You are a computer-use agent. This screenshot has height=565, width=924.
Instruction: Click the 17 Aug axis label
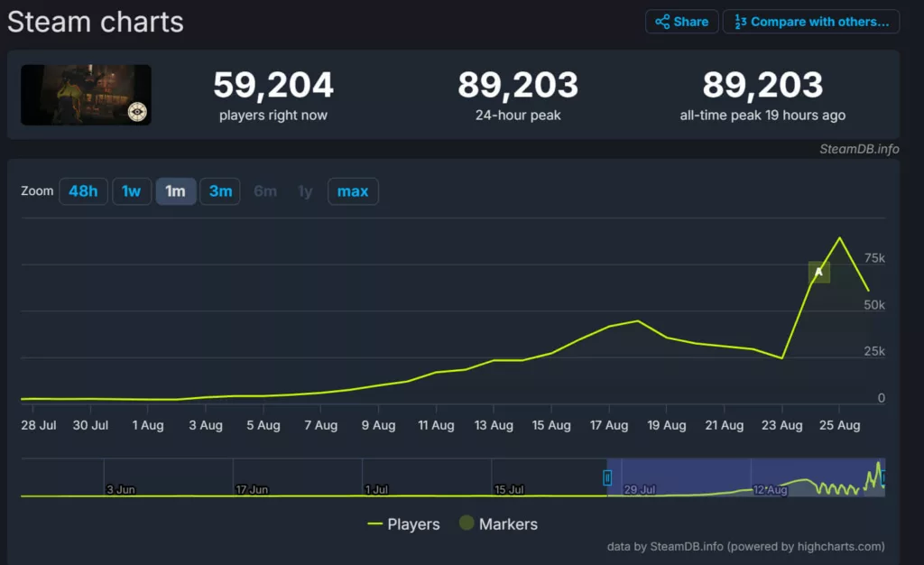pos(609,425)
